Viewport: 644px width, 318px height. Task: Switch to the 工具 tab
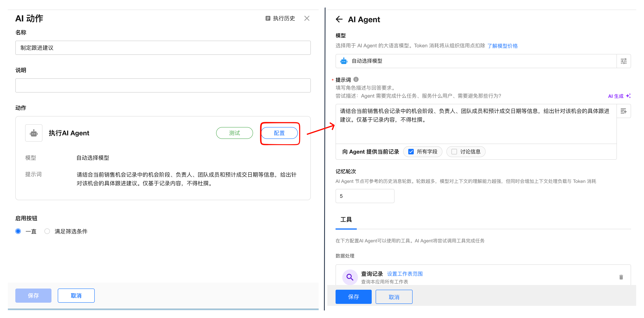pyautogui.click(x=346, y=220)
